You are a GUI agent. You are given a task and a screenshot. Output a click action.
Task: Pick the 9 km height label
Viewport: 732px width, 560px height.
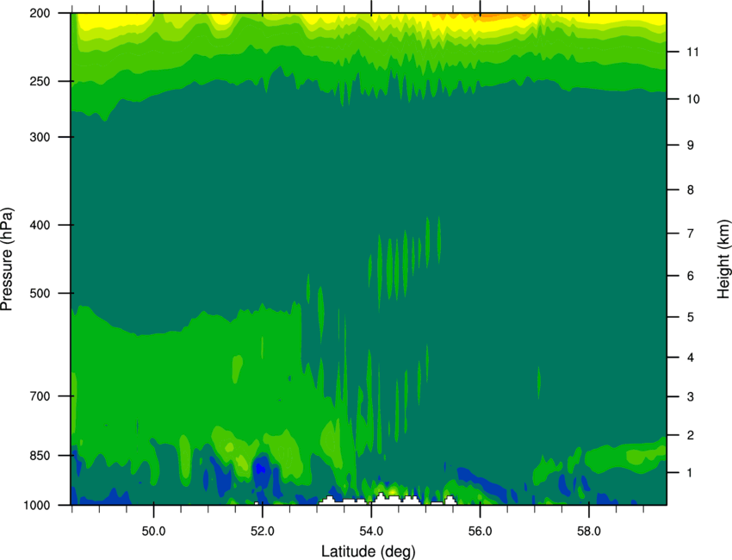coord(691,146)
